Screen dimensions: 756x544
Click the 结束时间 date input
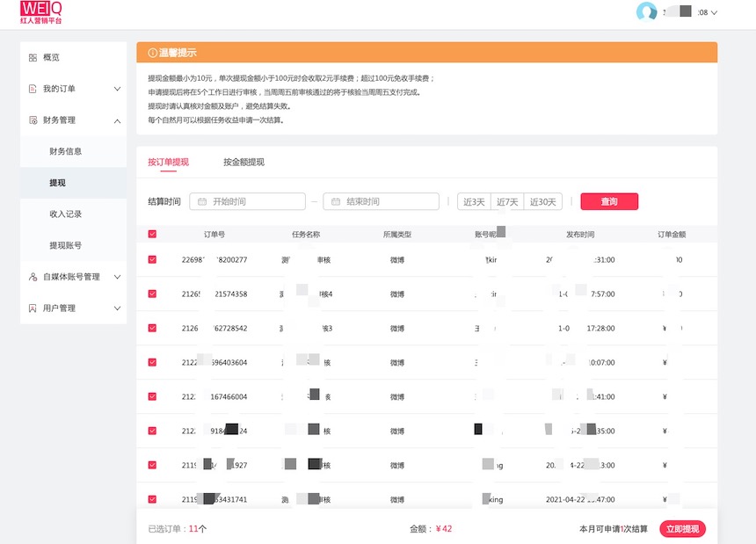tap(381, 202)
